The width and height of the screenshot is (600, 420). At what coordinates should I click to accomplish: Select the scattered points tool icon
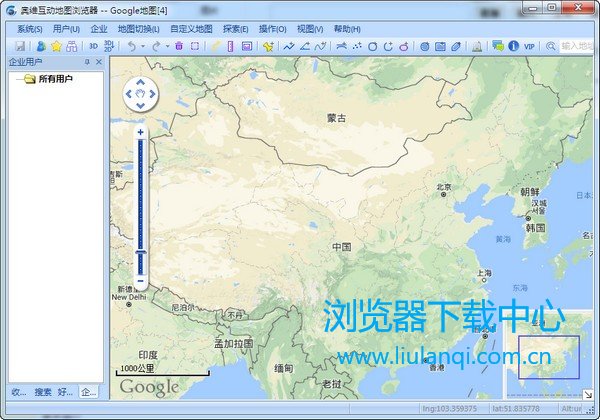[x=357, y=46]
